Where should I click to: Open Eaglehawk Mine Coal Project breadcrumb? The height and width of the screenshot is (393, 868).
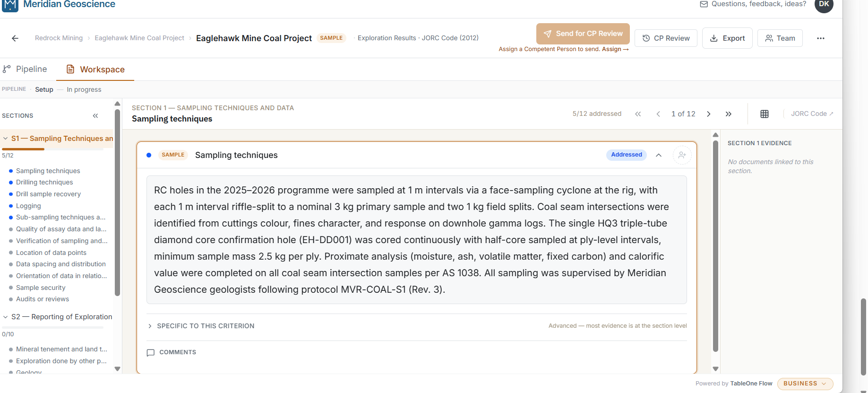point(139,38)
